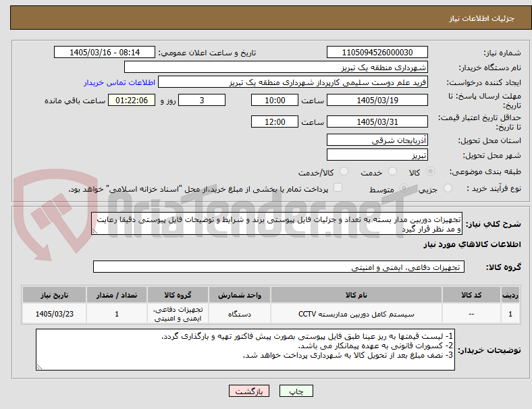Screen dimensions: 532x409
Task: Click the validity time field 12:00
Action: tap(275, 121)
